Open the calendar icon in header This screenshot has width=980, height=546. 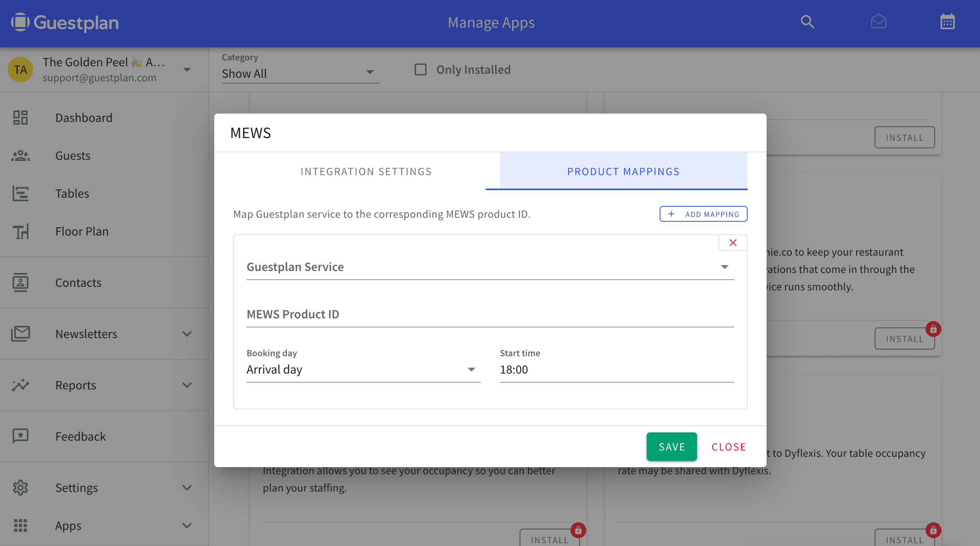(x=947, y=22)
